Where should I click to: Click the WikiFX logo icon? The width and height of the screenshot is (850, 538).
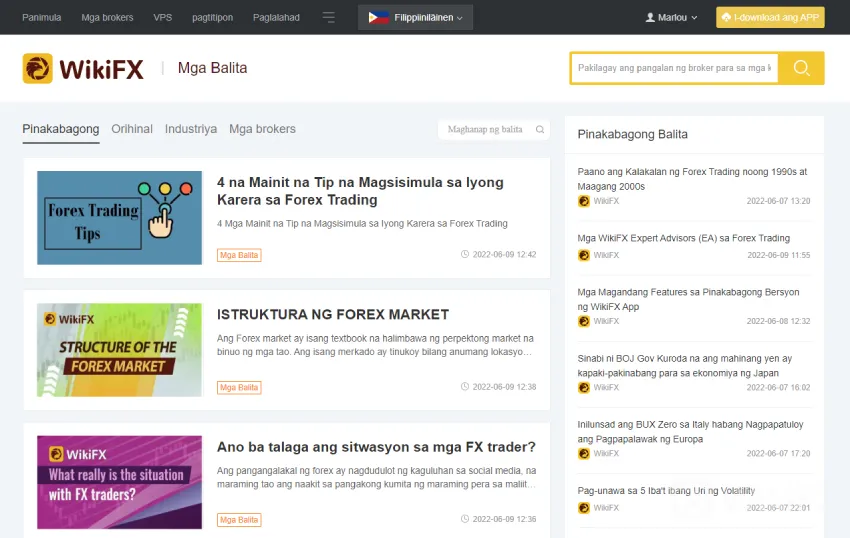[37, 68]
